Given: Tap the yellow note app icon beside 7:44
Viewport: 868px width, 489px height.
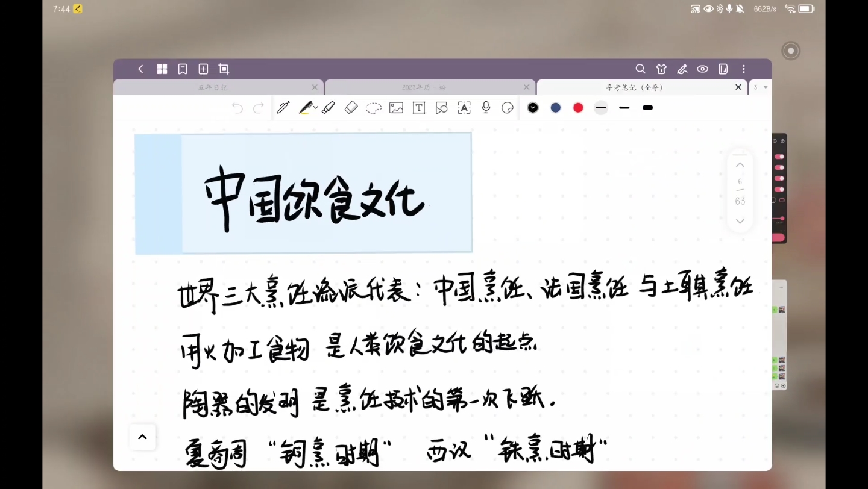Looking at the screenshot, I should (78, 9).
